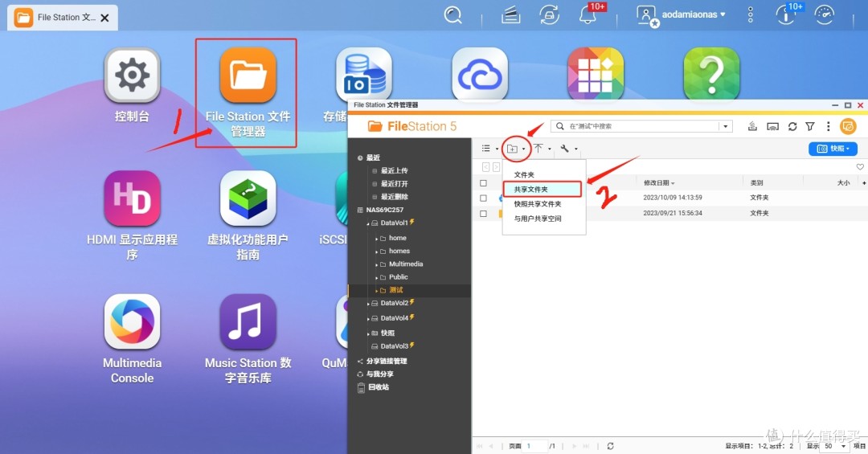
Task: Open the 快照 blue dropdown button
Action: (833, 149)
